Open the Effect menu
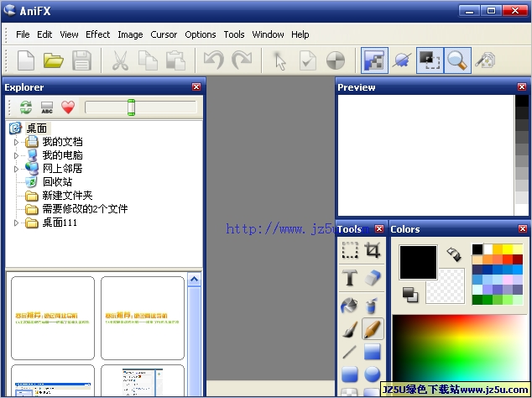This screenshot has height=398, width=532. (x=97, y=34)
